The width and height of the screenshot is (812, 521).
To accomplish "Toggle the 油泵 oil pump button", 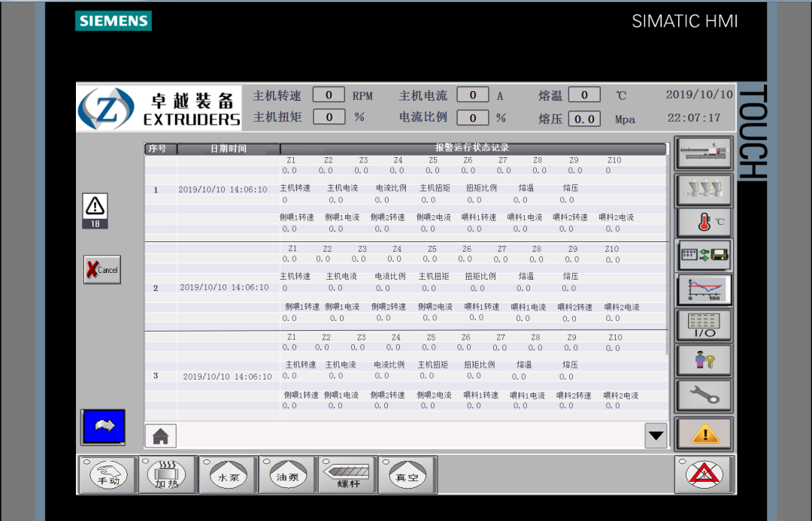I will pos(287,475).
